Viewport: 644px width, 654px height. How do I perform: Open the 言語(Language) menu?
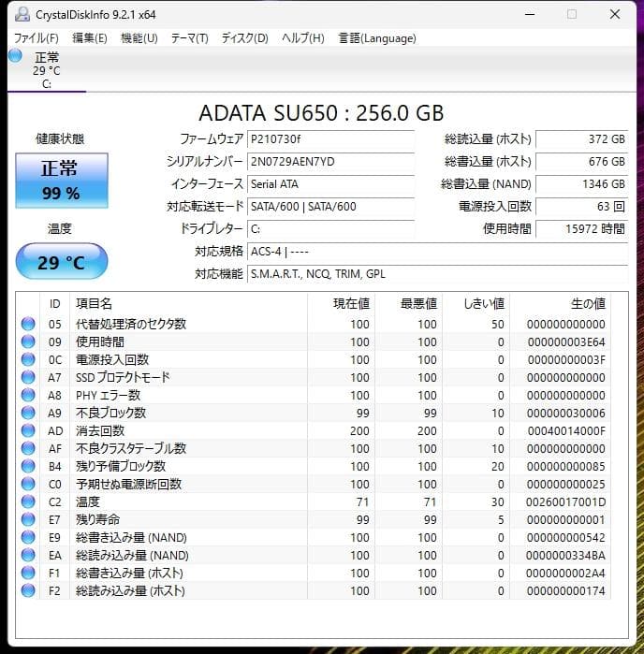tap(377, 38)
